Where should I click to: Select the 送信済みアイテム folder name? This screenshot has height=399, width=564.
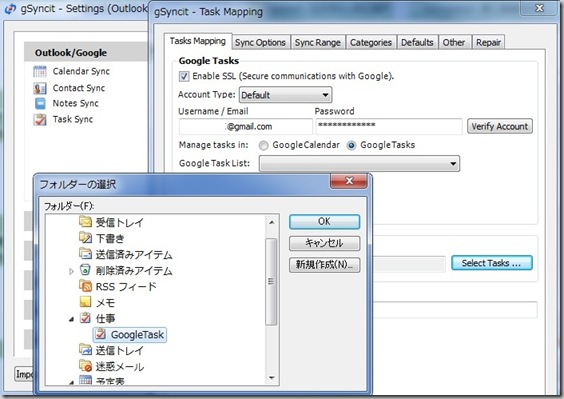[x=134, y=254]
